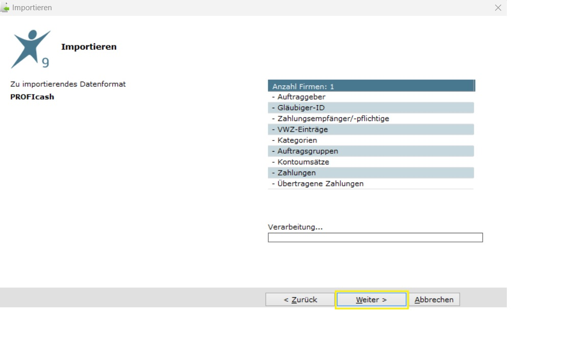Image resolution: width=588 pixels, height=364 pixels.
Task: Close the Importieren dialog window
Action: click(x=498, y=8)
